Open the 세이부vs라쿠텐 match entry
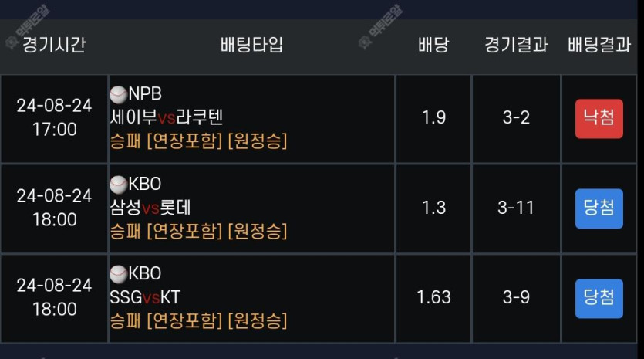 tap(167, 118)
